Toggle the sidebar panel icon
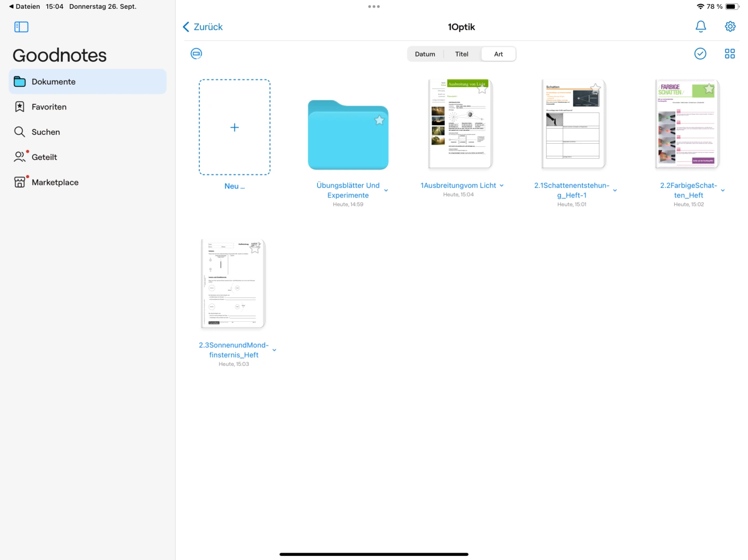Image resolution: width=748 pixels, height=560 pixels. 21,27
